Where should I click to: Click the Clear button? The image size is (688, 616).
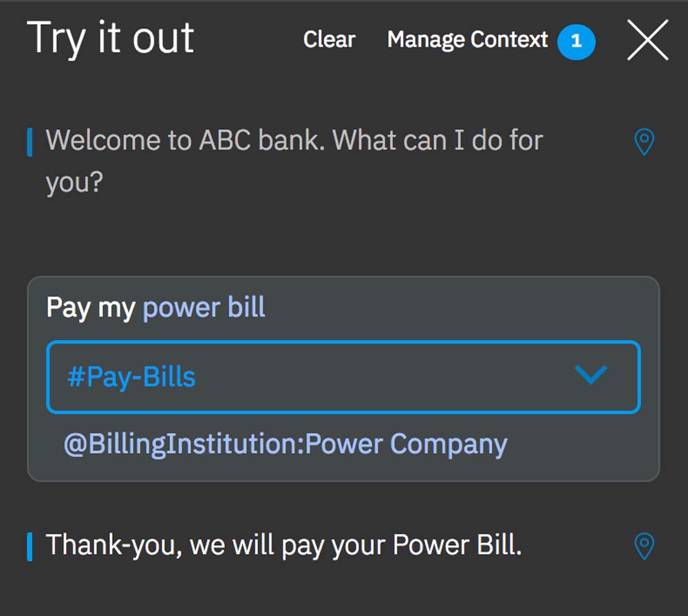(329, 40)
